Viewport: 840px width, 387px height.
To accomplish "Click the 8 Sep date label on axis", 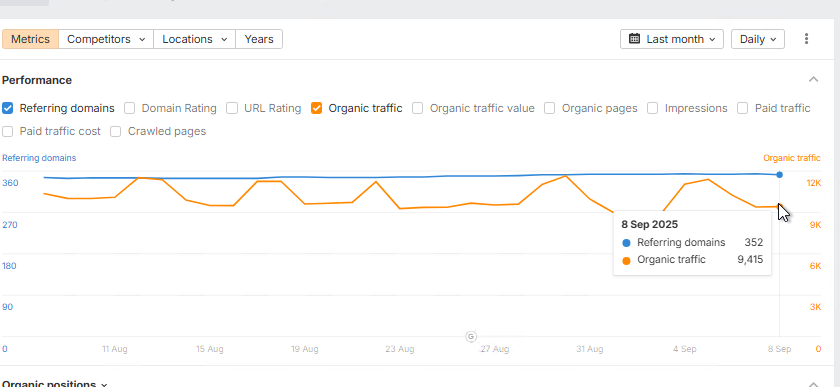I will 779,349.
